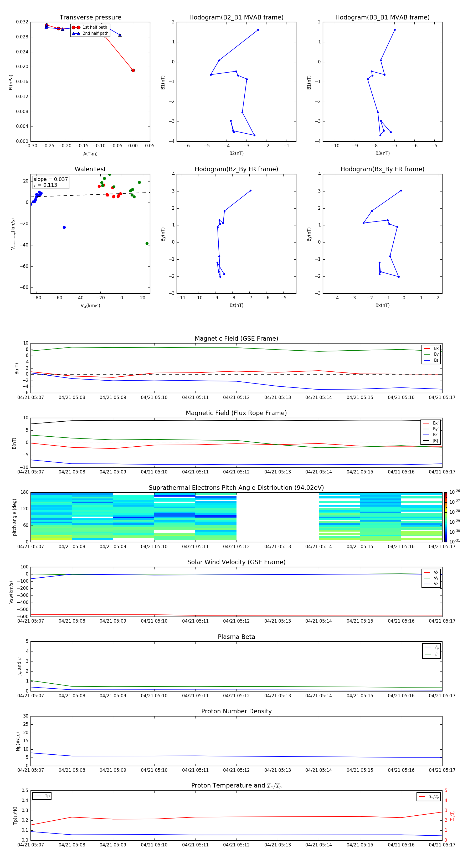Click the "A(T·m)" x-axis label
Viewport: 473px width, 868px height.
click(x=90, y=154)
